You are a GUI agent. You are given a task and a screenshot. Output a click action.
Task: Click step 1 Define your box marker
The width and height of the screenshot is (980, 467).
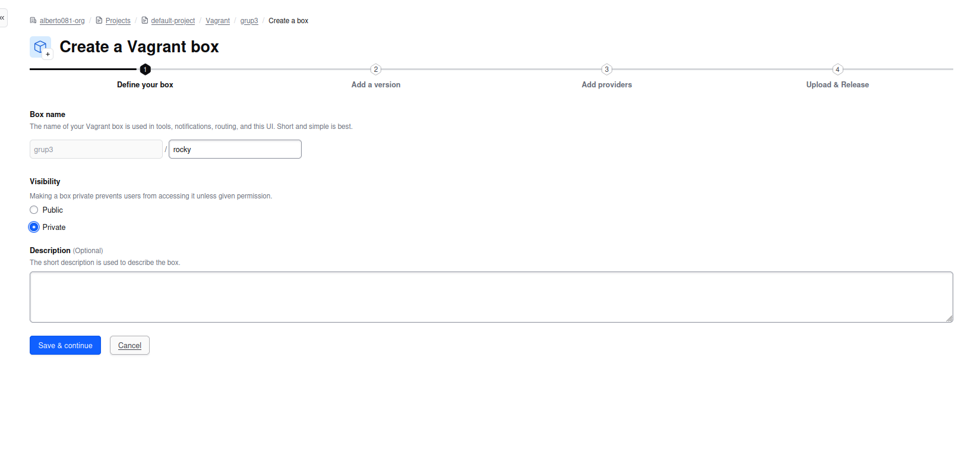point(145,70)
